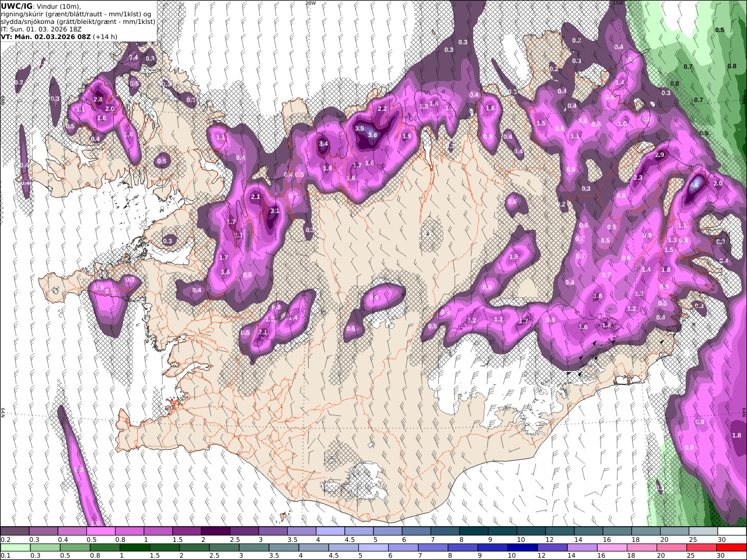Click the '30' label in the upper legend row
Image resolution: width=747 pixels, height=560 pixels.
click(721, 540)
